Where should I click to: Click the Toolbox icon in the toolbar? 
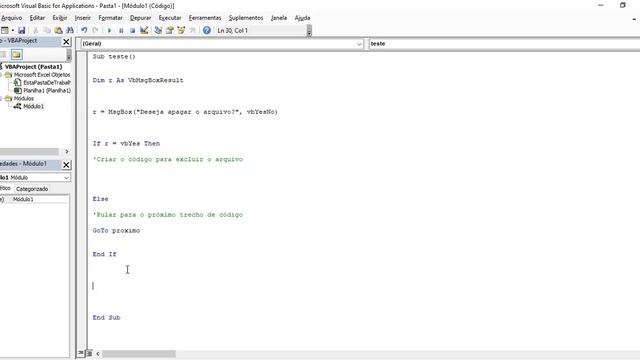coord(192,31)
